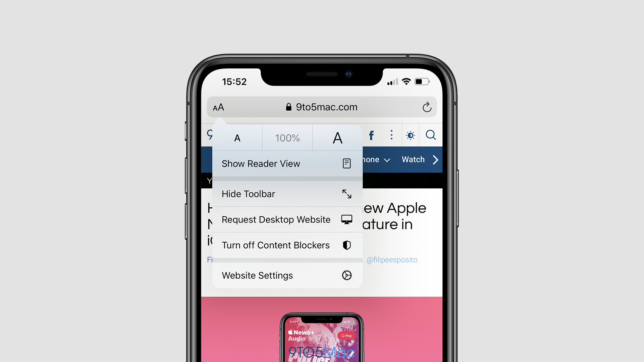
Task: Drag the 100% font size slider
Action: 287,137
